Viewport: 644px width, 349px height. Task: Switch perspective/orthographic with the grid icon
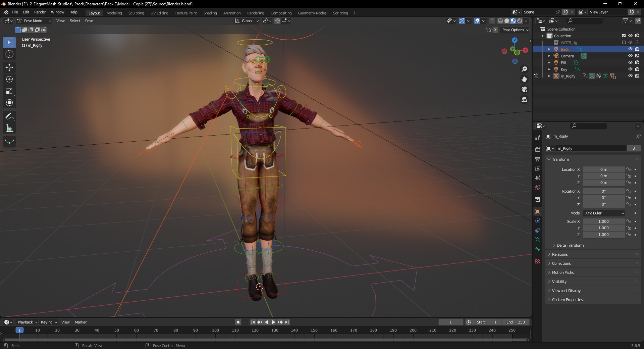point(524,100)
